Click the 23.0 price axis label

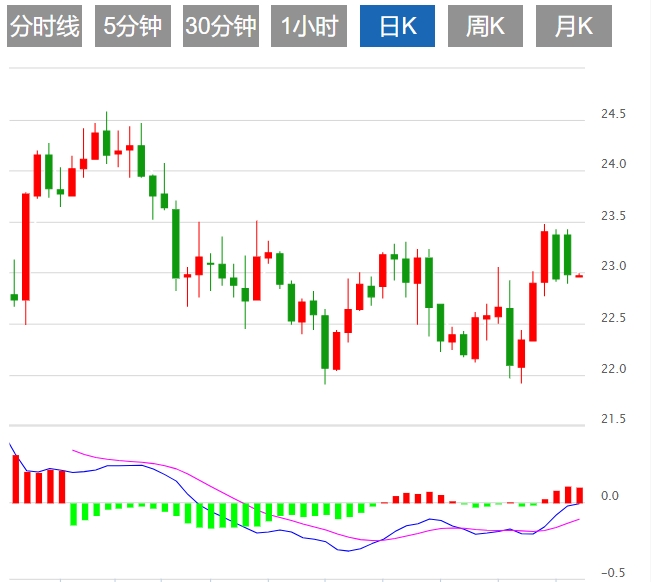point(613,266)
